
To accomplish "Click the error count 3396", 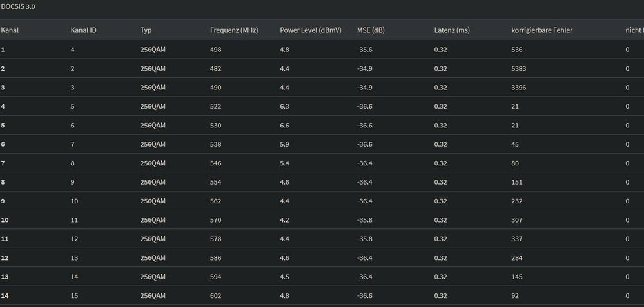I will pos(519,88).
